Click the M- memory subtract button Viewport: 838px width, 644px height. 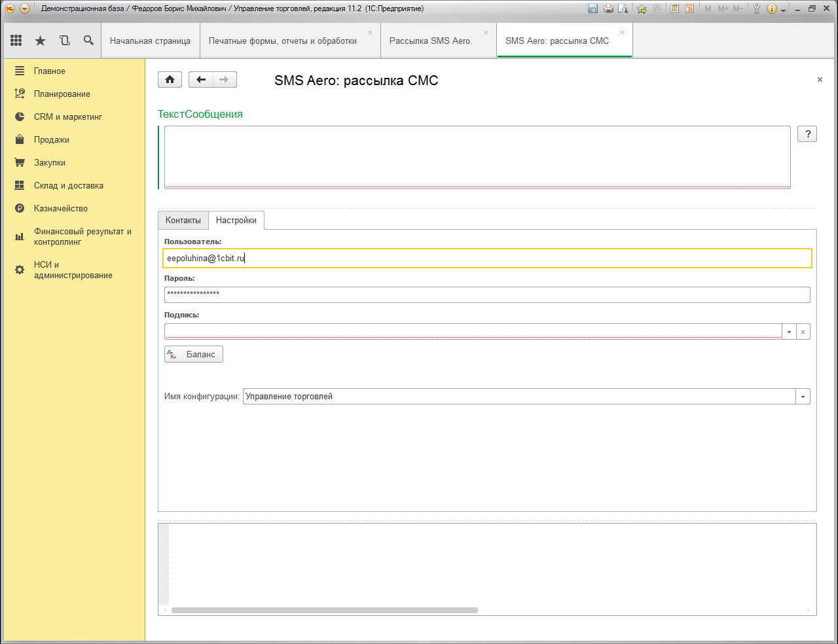(738, 9)
